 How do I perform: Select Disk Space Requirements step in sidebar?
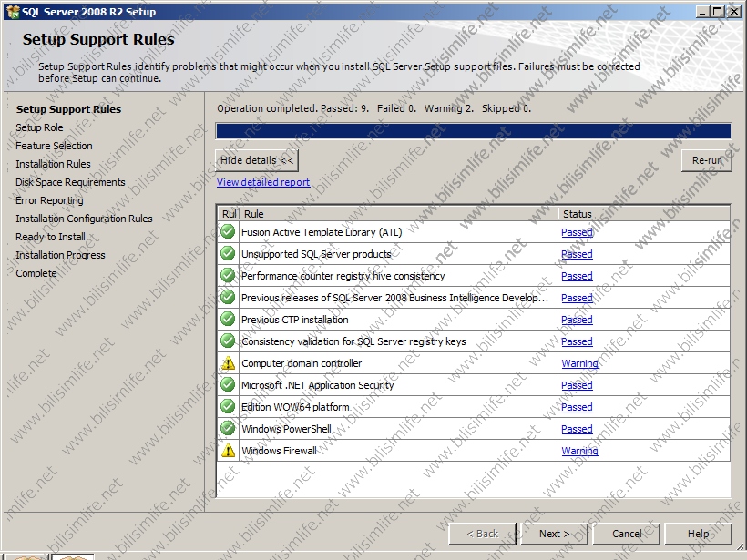point(70,182)
